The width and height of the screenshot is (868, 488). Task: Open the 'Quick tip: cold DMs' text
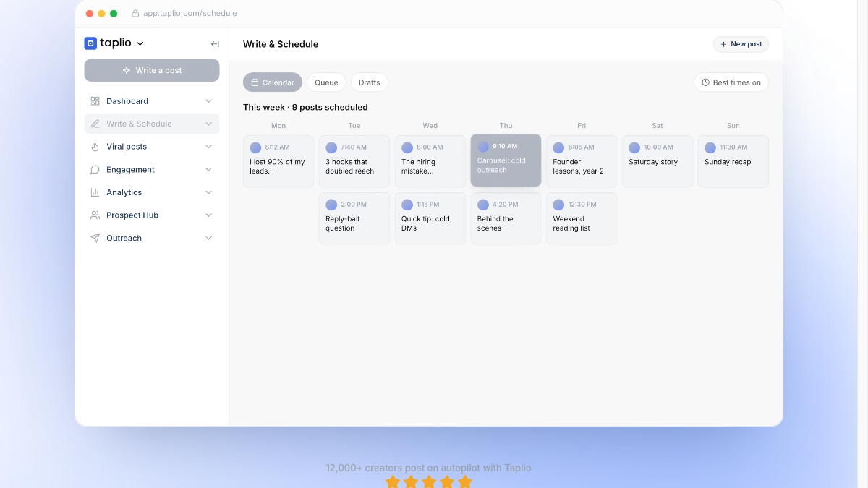[425, 223]
